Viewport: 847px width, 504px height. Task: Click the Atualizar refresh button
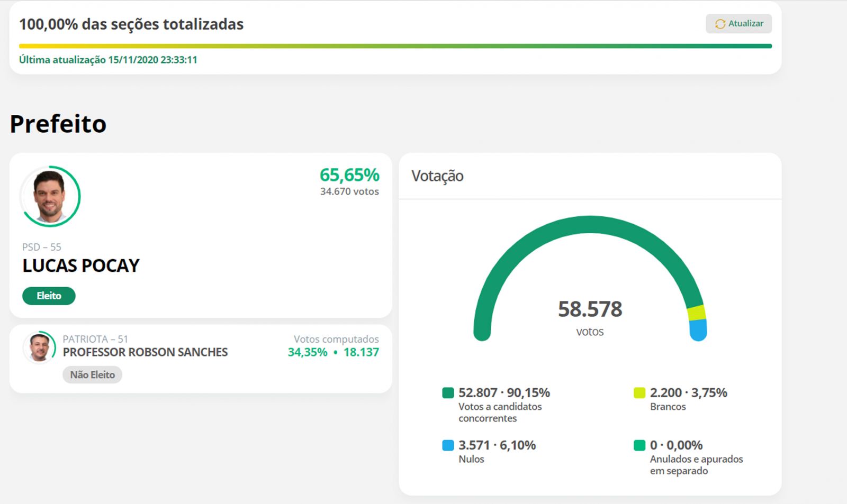coord(738,24)
